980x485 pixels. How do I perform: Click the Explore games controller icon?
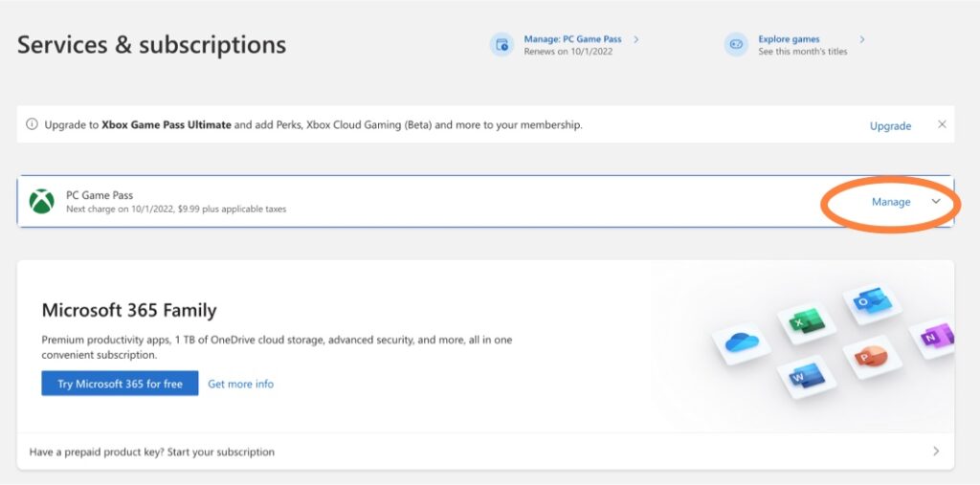pyautogui.click(x=736, y=45)
